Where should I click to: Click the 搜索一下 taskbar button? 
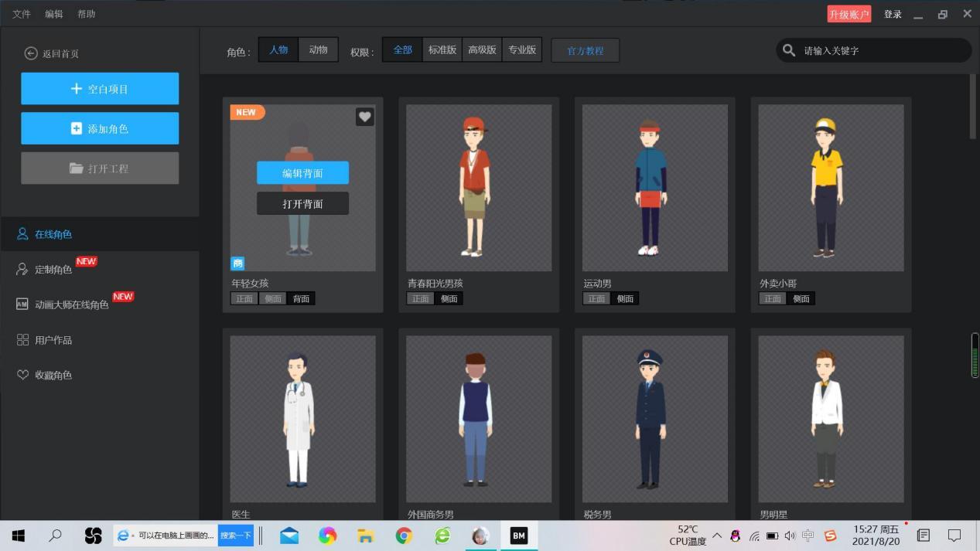pyautogui.click(x=236, y=535)
